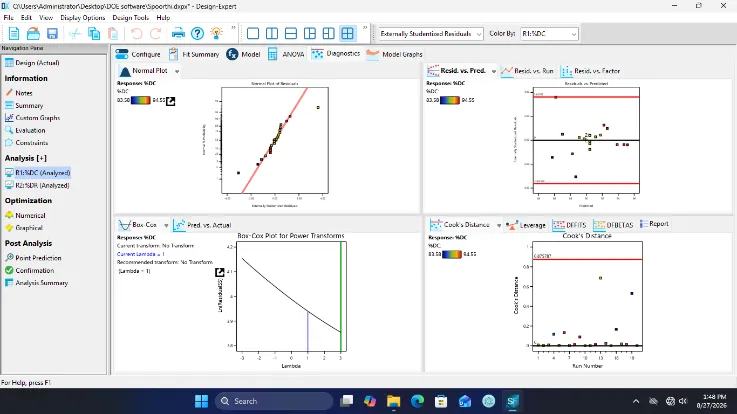737x414 pixels.
Task: Select the four-pane grid layout icon
Action: tap(347, 33)
